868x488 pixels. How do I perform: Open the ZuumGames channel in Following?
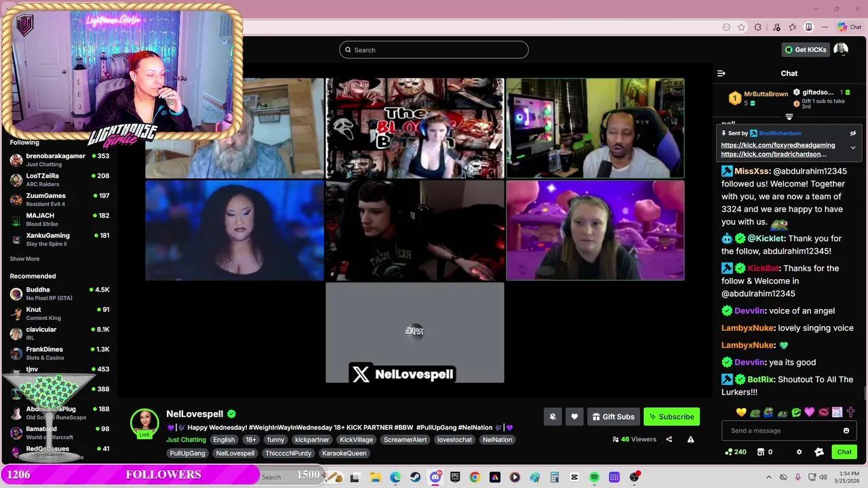point(60,199)
